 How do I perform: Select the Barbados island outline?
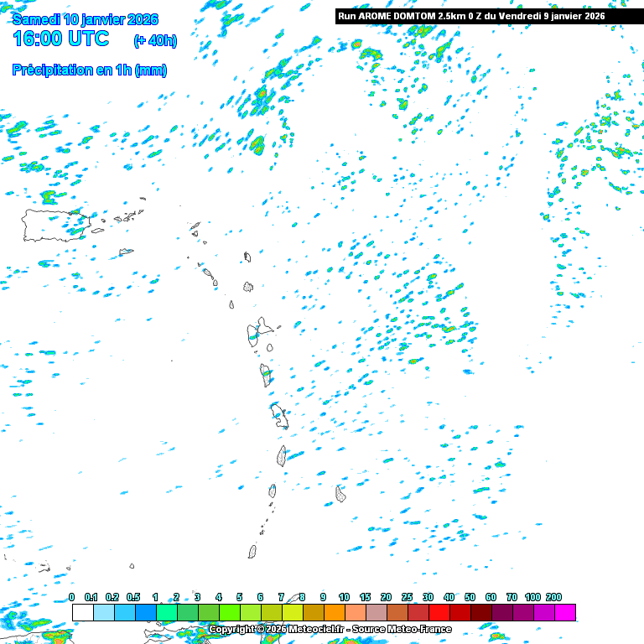(340, 494)
